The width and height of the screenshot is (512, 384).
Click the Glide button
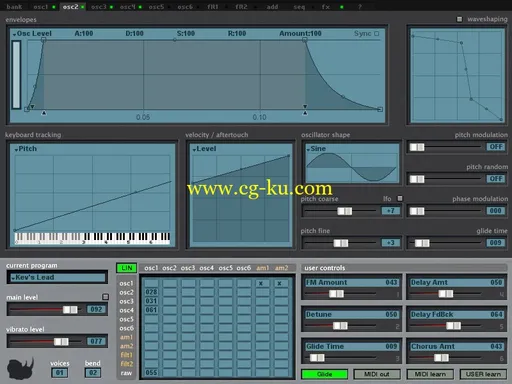[324, 374]
